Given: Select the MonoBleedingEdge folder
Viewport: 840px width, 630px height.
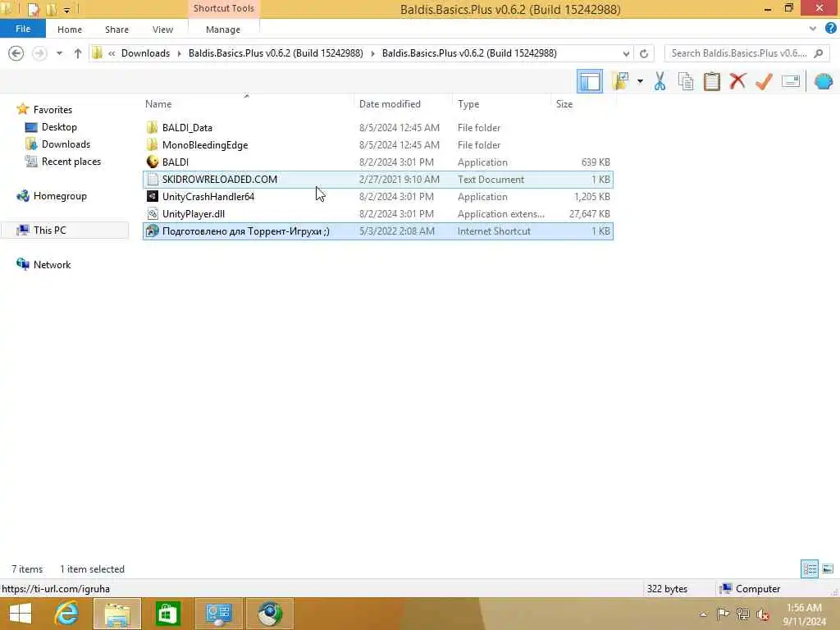Looking at the screenshot, I should pos(377,144).
